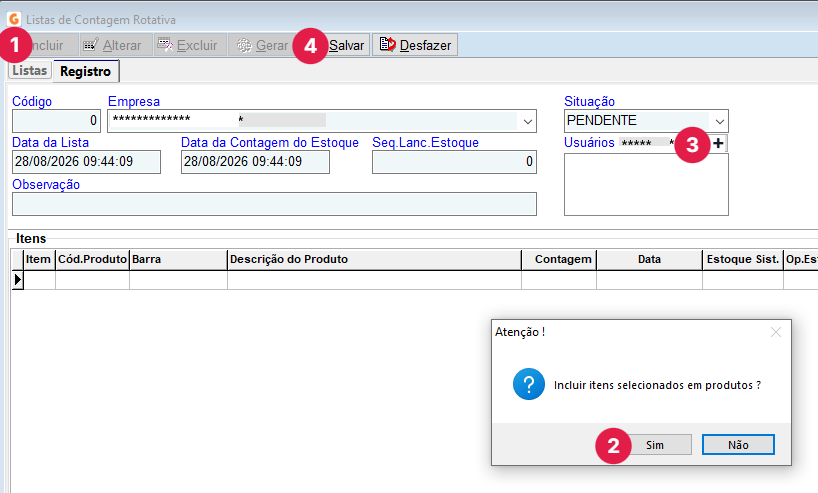The height and width of the screenshot is (493, 818).
Task: Click the Excluir toolbar icon
Action: click(x=165, y=45)
